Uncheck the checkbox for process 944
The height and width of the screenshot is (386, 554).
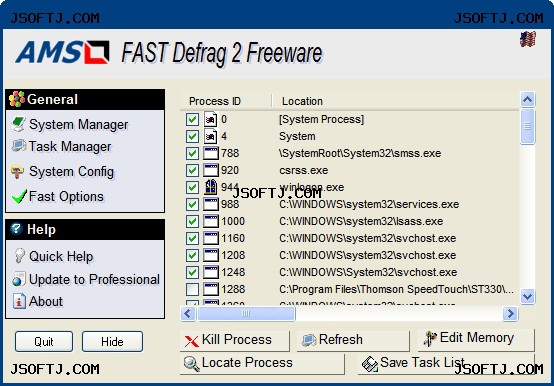coord(192,187)
